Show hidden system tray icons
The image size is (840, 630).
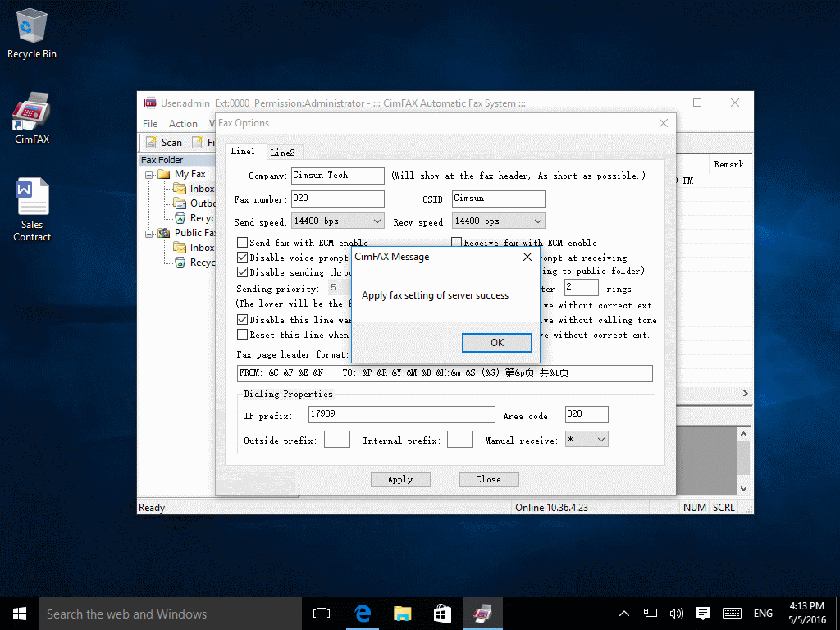[x=624, y=614]
